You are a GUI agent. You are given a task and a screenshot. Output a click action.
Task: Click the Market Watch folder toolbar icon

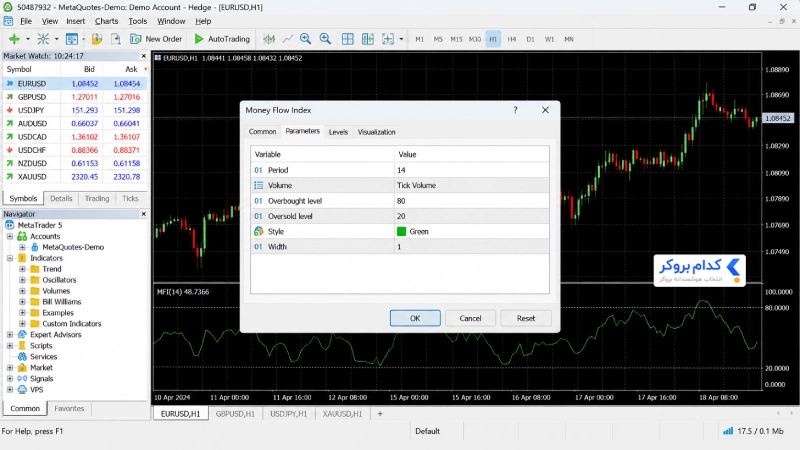(97, 39)
